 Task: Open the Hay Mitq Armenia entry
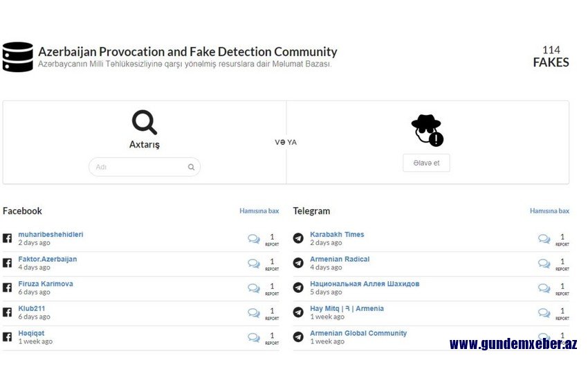(x=347, y=309)
